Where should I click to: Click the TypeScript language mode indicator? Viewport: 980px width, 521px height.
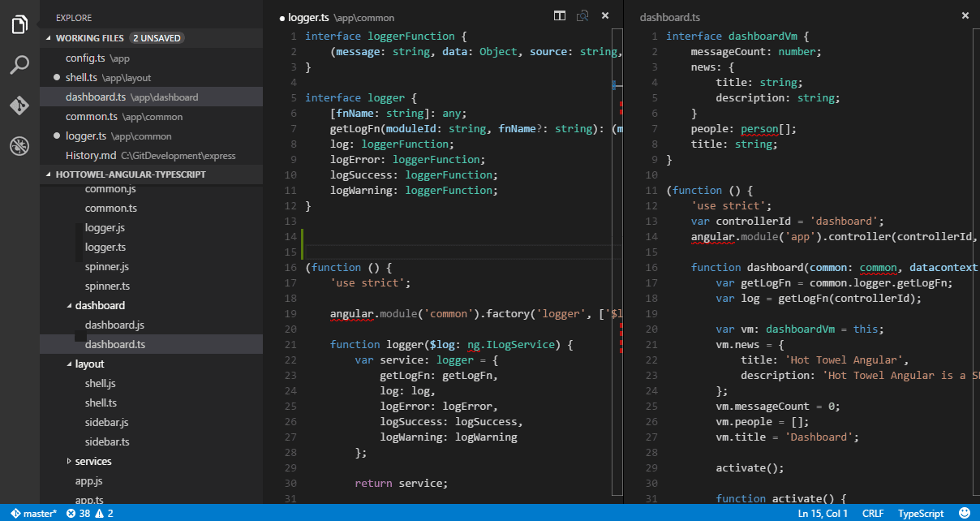[921, 513]
